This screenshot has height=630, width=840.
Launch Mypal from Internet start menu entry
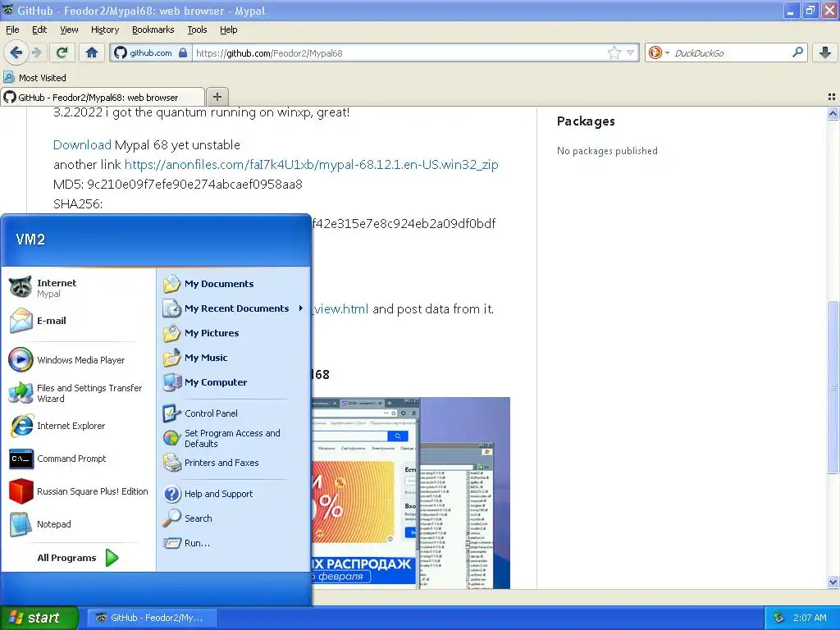(x=78, y=288)
